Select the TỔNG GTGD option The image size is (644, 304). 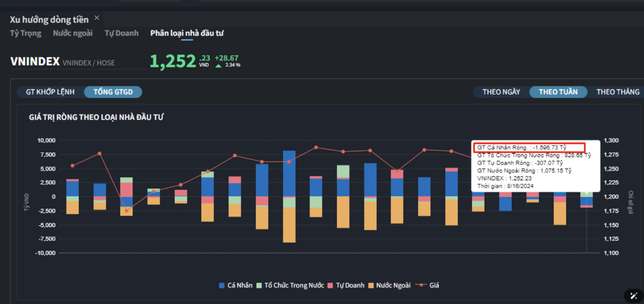tap(113, 92)
